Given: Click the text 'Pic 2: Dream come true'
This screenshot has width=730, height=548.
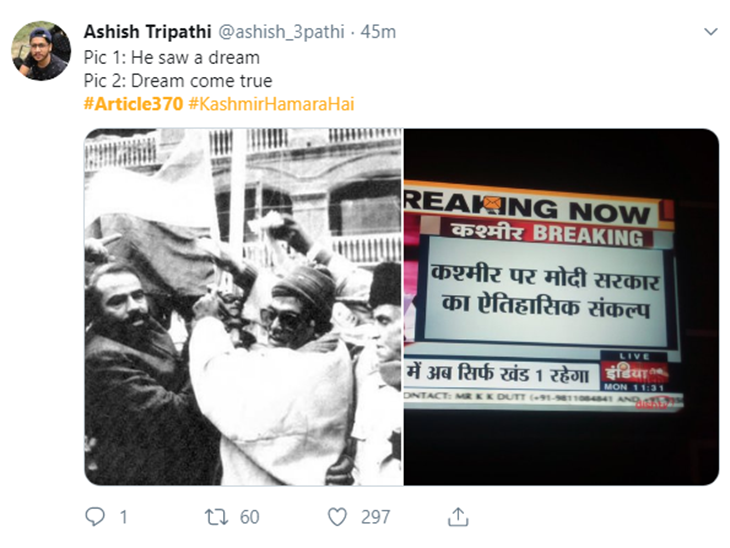Looking at the screenshot, I should tap(178, 81).
